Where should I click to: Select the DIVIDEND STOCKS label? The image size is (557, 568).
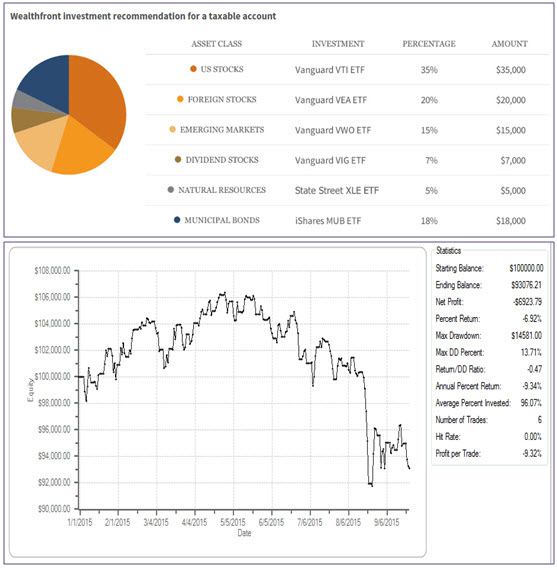222,160
